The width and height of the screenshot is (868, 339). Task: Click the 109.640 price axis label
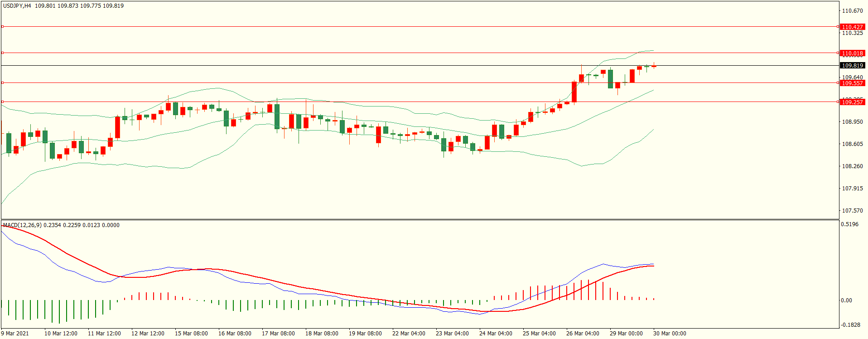[x=852, y=77]
